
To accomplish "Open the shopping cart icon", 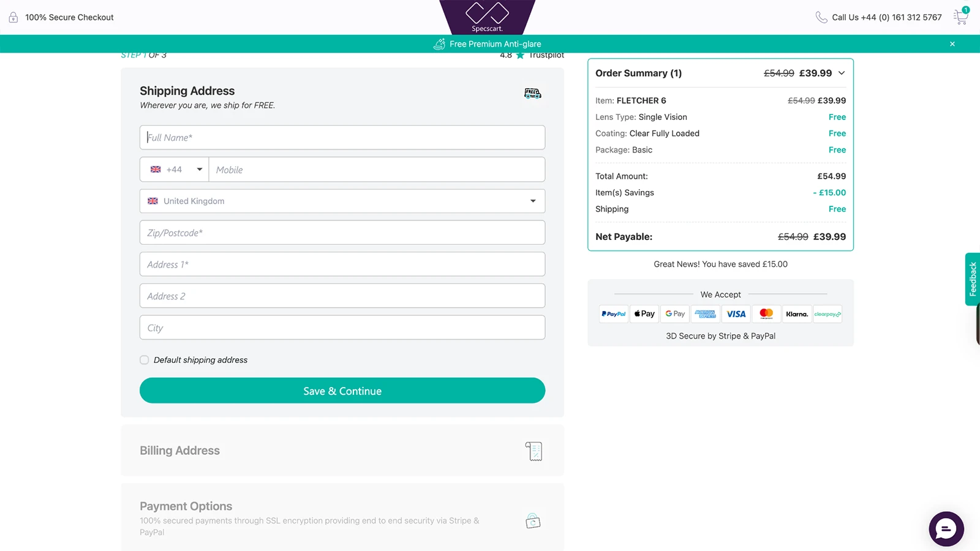I will pyautogui.click(x=960, y=17).
